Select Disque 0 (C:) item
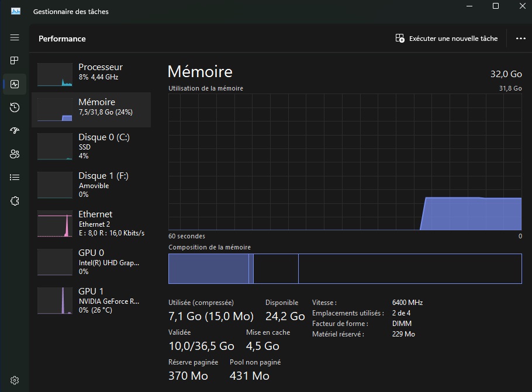Image resolution: width=532 pixels, height=392 pixels. [91, 147]
